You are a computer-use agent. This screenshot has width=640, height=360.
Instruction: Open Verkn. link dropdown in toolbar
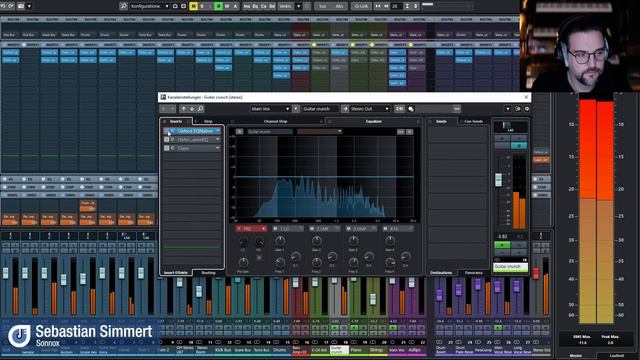click(298, 6)
